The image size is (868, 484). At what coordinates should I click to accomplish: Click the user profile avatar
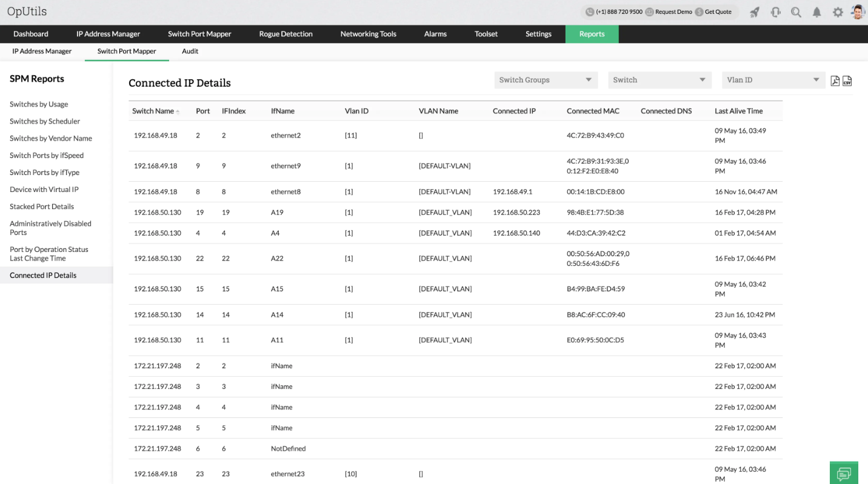(x=857, y=12)
